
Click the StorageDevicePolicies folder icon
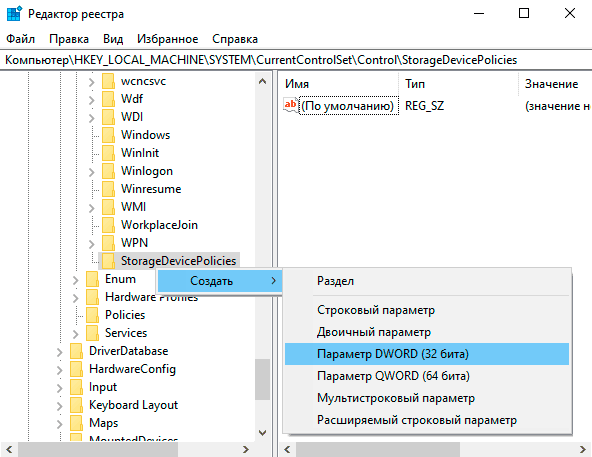point(108,261)
